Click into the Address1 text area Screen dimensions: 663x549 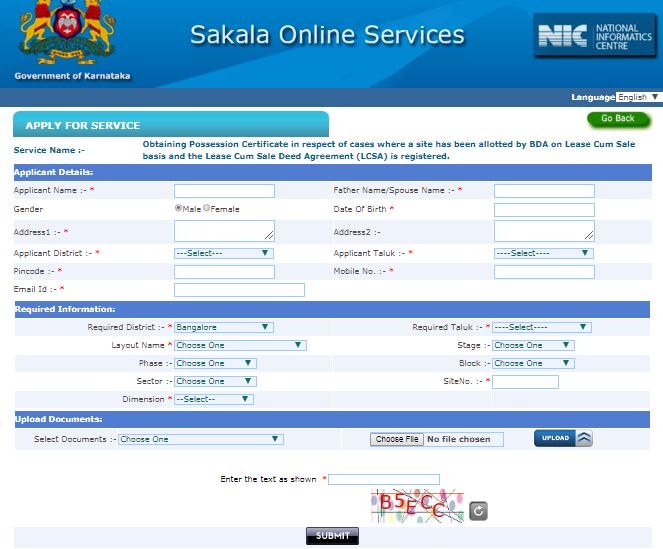click(x=224, y=231)
